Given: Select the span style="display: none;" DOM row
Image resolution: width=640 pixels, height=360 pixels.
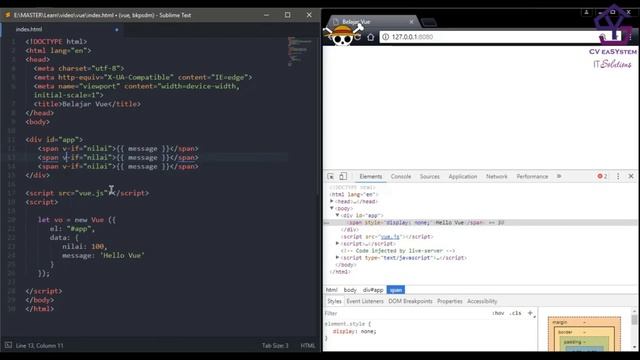Looking at the screenshot, I should (480, 222).
